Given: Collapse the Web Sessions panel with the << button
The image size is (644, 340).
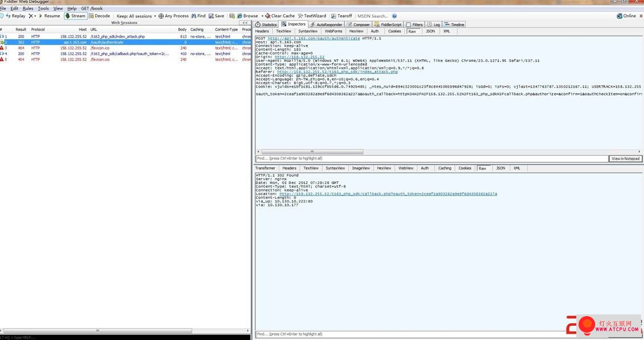Looking at the screenshot, I should point(245,23).
